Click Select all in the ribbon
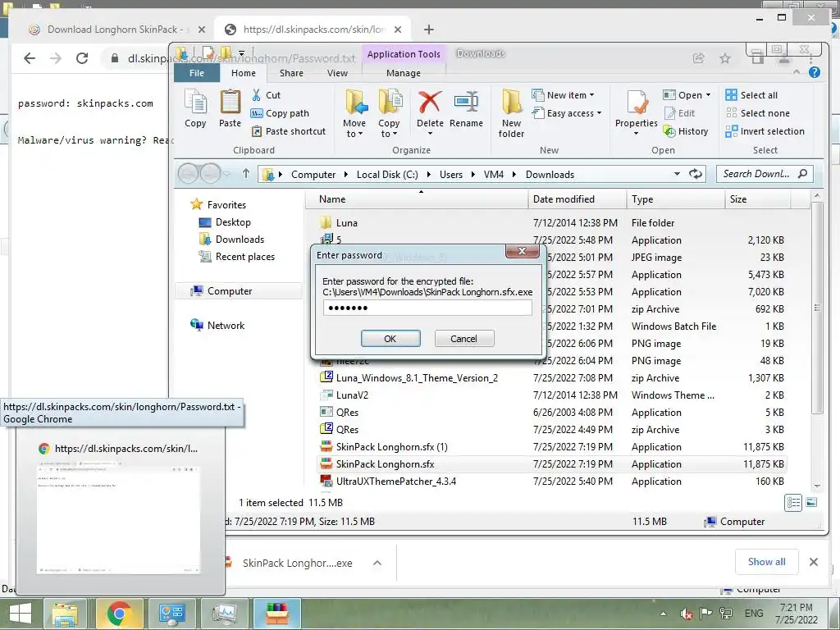Screen dimensions: 840x630 click(x=751, y=95)
